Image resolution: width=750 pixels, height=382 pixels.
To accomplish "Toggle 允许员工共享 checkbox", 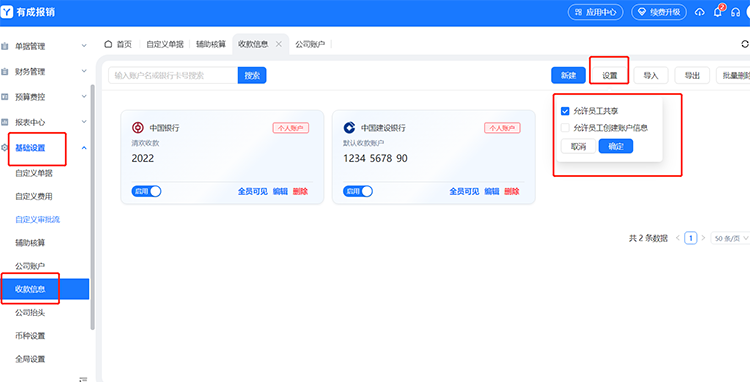I will coord(565,111).
